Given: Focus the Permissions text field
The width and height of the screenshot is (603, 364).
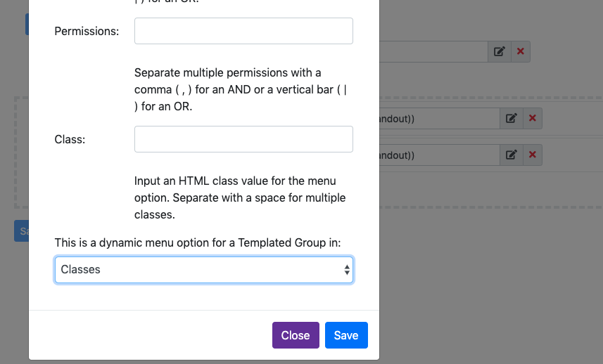Looking at the screenshot, I should click(243, 31).
